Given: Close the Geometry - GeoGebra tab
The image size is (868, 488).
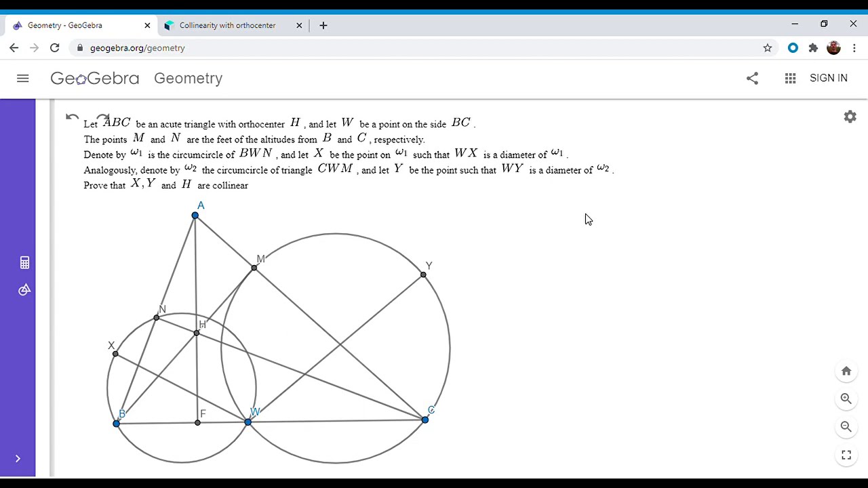Looking at the screenshot, I should pyautogui.click(x=147, y=25).
